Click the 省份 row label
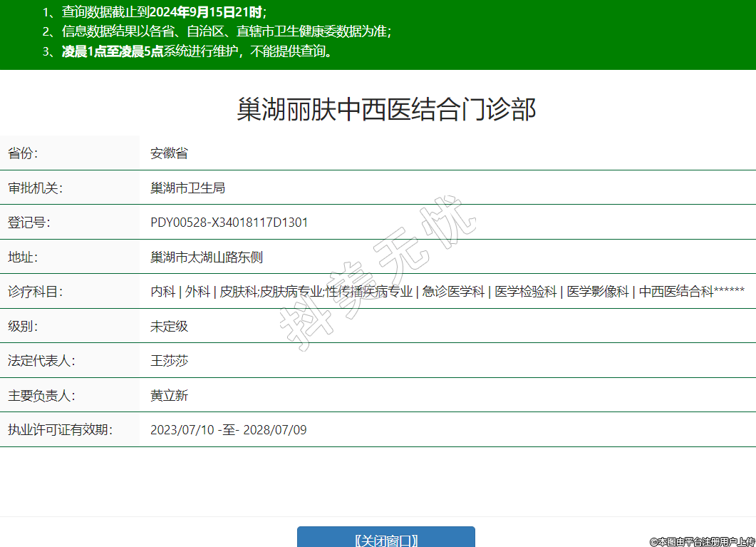This screenshot has width=756, height=547. [23, 153]
